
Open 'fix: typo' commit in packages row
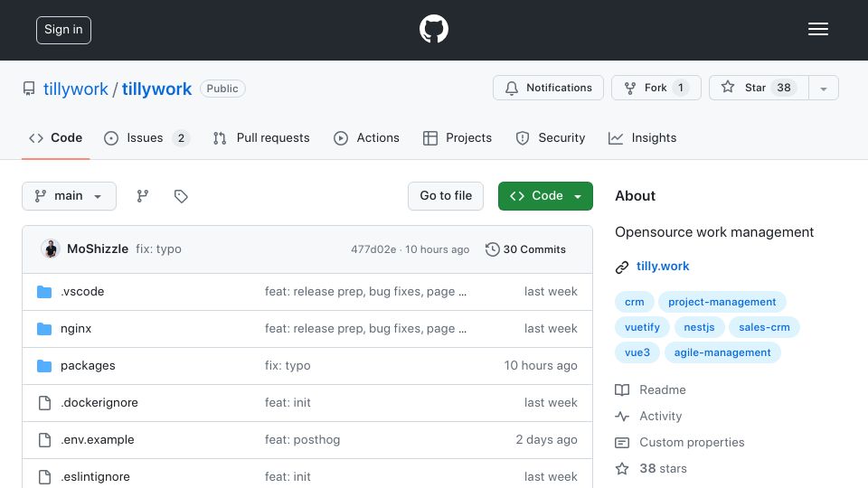click(288, 366)
